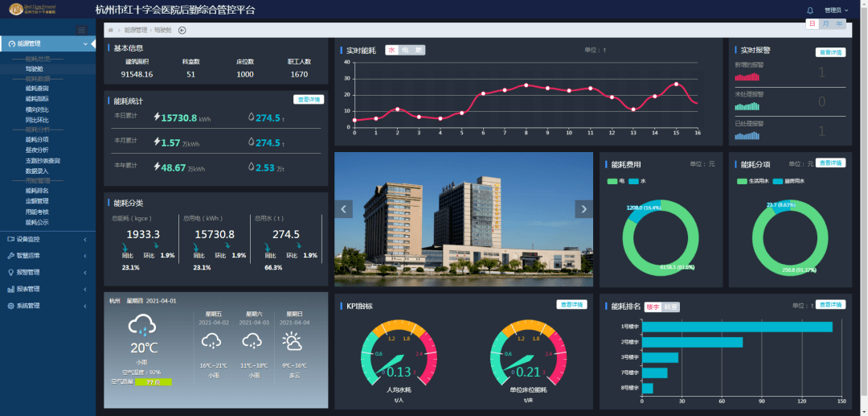Viewport: 868px width, 416px height.
Task: Open 驾驶舱 in the sidebar
Action: coord(35,68)
